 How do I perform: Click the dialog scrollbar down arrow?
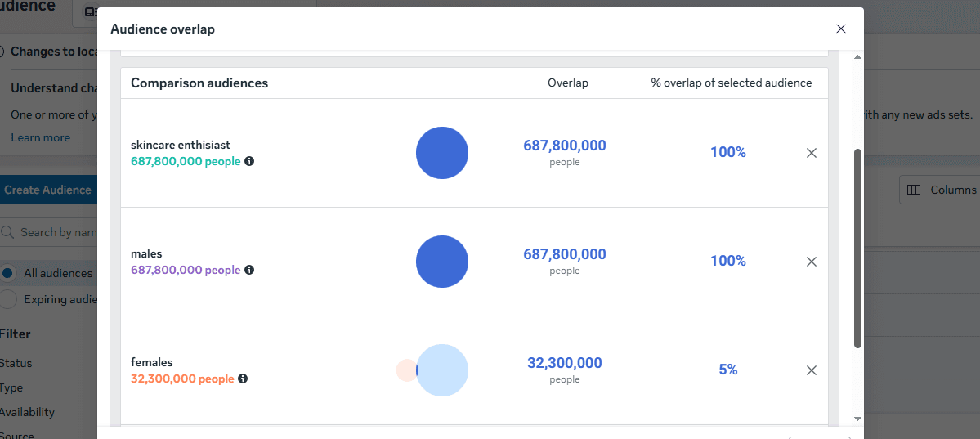coord(857,418)
